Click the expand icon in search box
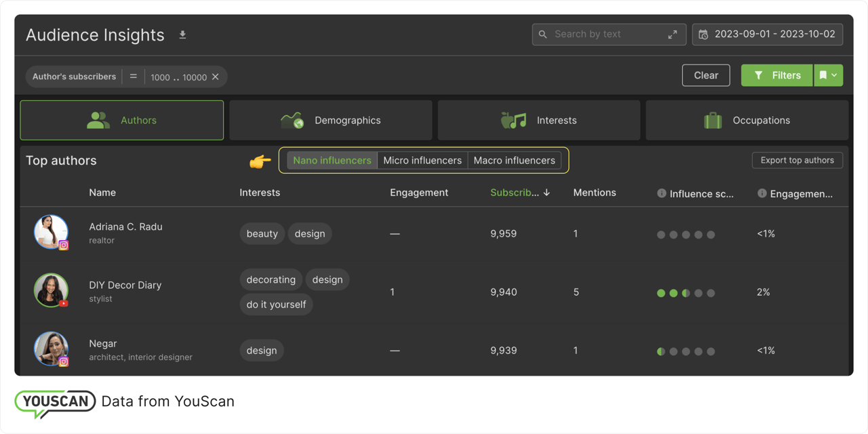Image resolution: width=868 pixels, height=434 pixels. [x=672, y=35]
